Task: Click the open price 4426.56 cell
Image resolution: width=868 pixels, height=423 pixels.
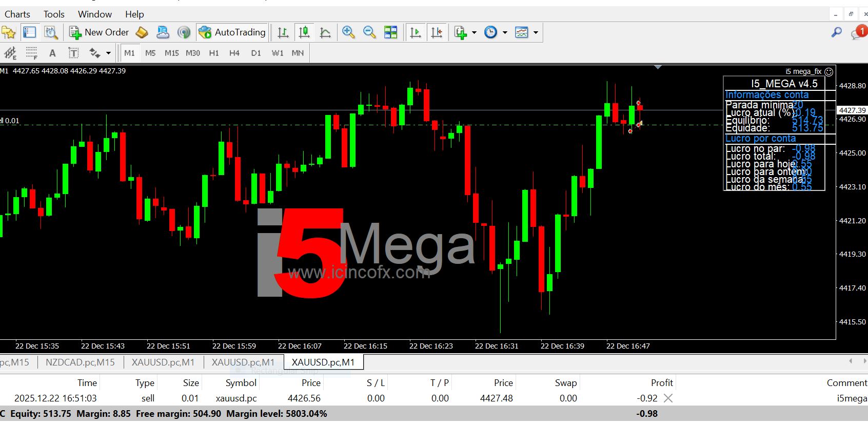Action: [x=304, y=398]
